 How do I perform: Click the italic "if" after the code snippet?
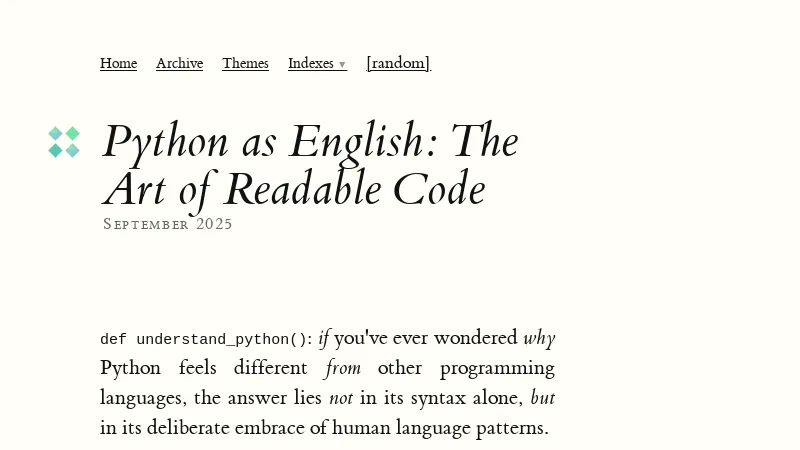323,338
